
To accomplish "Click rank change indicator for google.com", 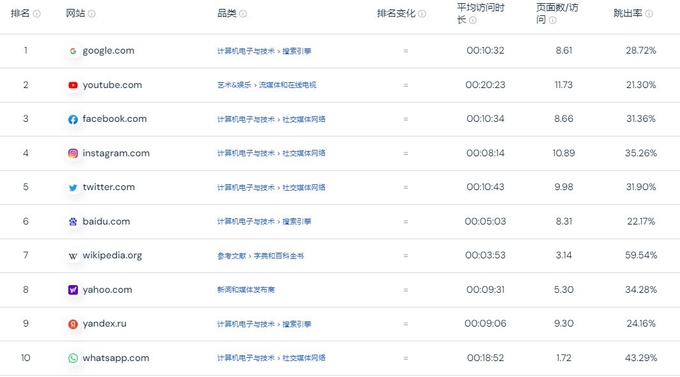I will [x=405, y=51].
